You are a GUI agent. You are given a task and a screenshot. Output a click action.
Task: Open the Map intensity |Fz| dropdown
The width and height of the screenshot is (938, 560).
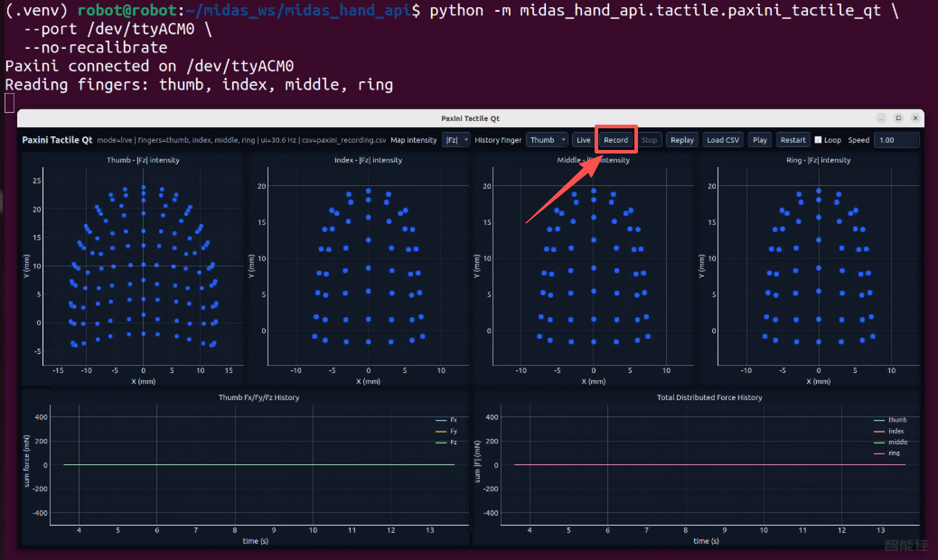point(456,140)
